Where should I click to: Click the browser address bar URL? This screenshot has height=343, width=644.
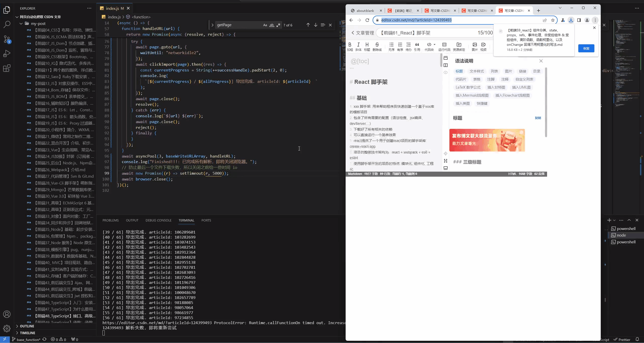[x=416, y=20]
